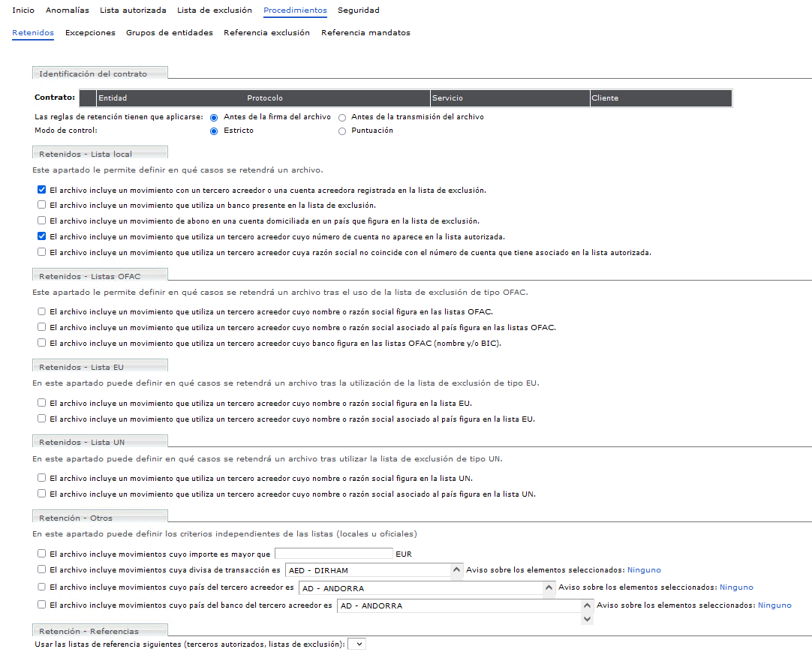Image resolution: width=812 pixels, height=652 pixels.
Task: Uncheck tercero acreedor en lista de exclusión
Action: point(42,190)
